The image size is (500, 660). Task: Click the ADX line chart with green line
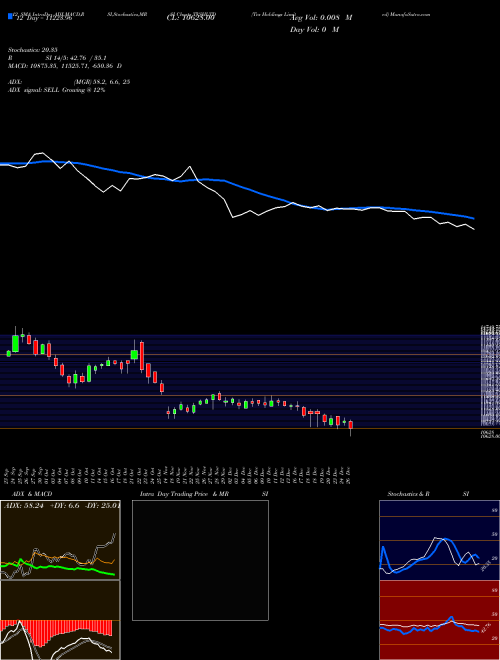point(60,540)
